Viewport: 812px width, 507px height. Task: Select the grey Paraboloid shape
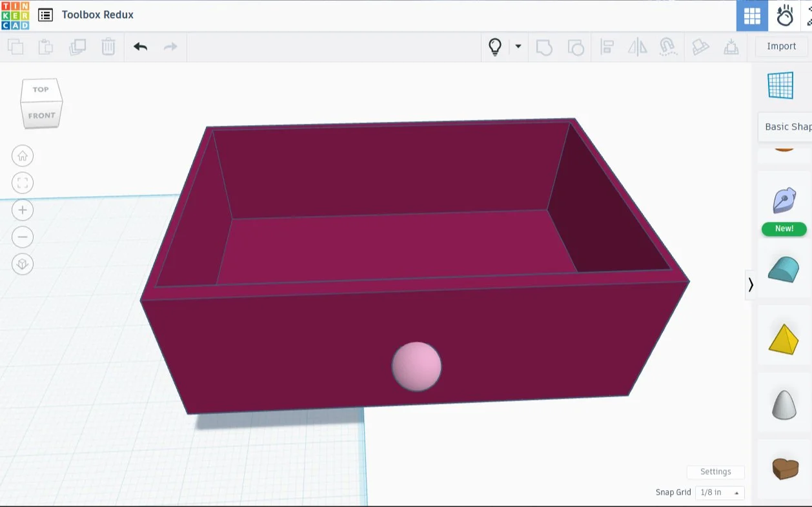(784, 405)
